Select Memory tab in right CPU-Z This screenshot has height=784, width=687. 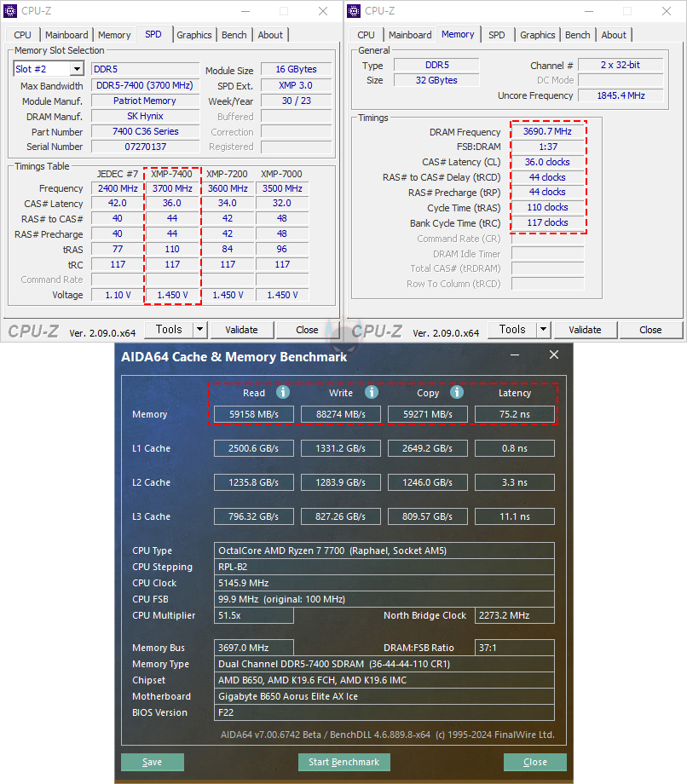point(458,34)
